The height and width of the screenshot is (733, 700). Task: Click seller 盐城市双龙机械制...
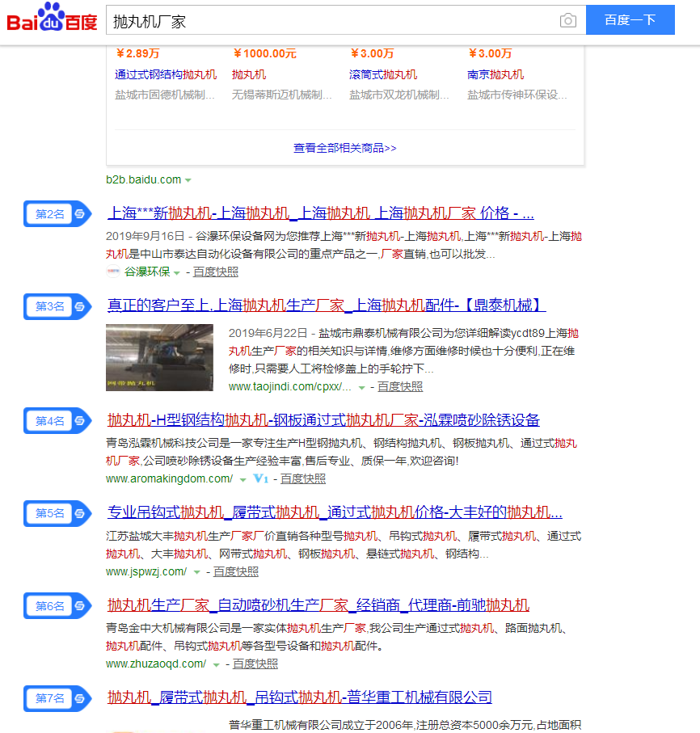click(398, 95)
